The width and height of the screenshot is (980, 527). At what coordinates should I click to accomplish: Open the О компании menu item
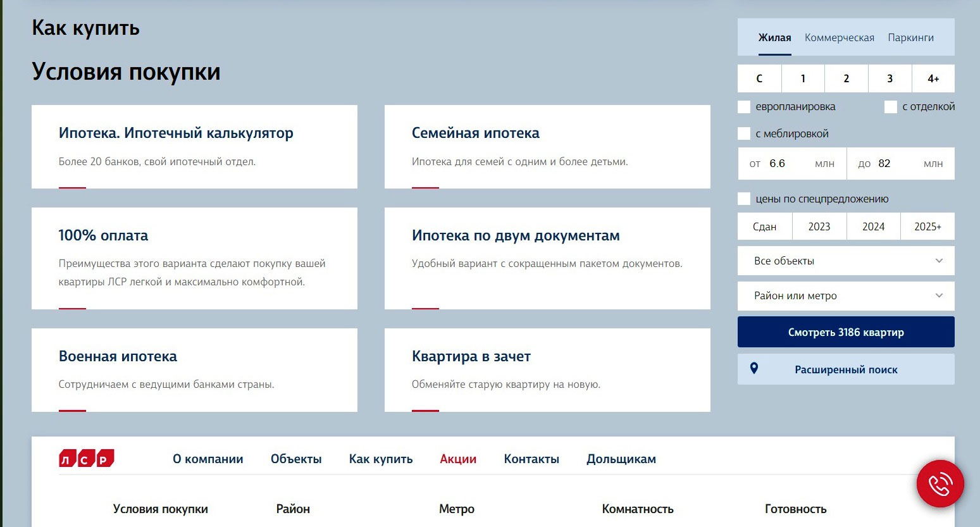coord(208,459)
